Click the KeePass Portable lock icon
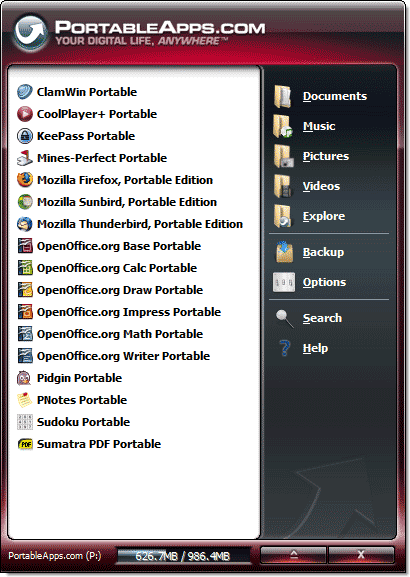The height and width of the screenshot is (577, 410). 25,136
